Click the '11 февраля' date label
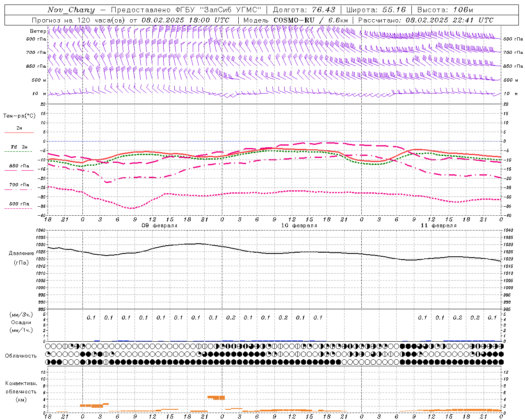 pos(438,226)
